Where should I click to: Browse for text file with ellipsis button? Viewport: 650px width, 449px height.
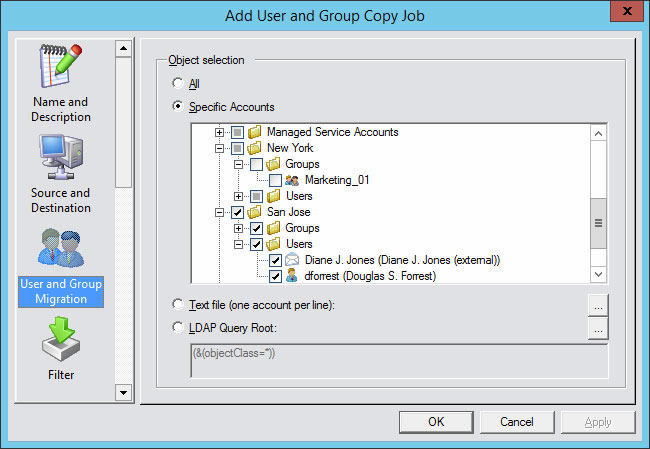pos(598,305)
